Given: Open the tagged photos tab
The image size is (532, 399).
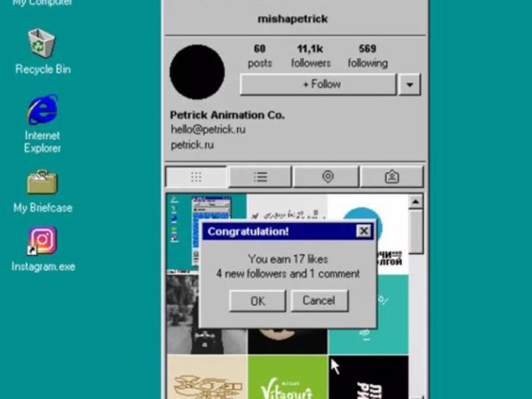Looking at the screenshot, I should tap(392, 177).
